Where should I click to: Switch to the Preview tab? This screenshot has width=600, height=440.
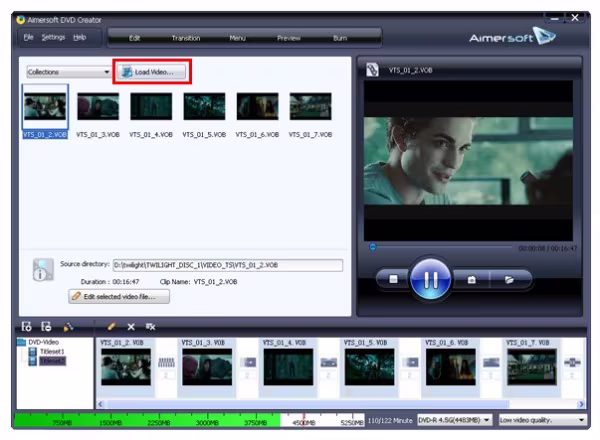click(289, 38)
